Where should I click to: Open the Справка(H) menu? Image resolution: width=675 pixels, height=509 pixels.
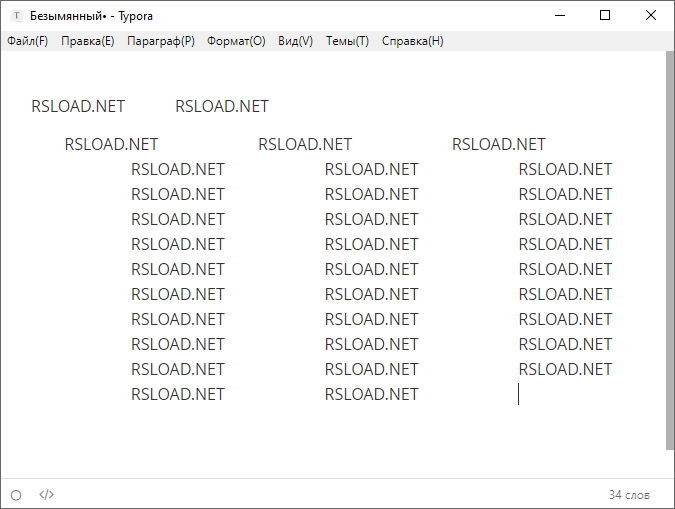[413, 41]
